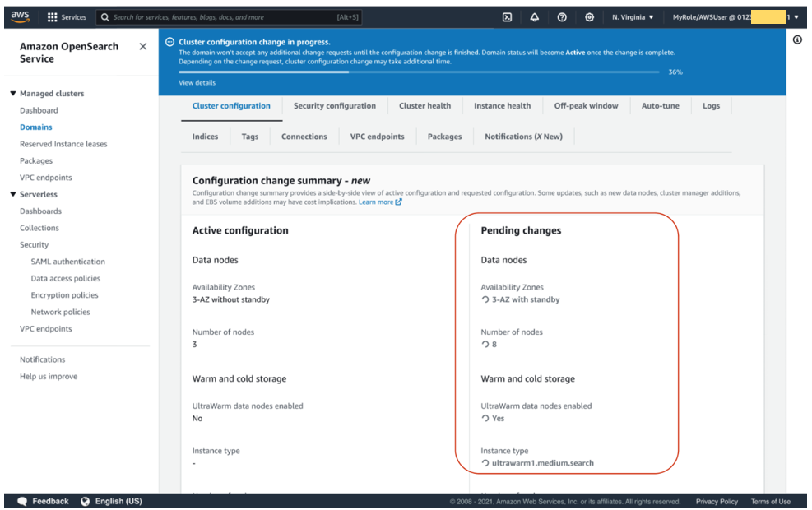Viewport: 812px width, 510px height.
Task: Open the Connections tab
Action: (304, 137)
